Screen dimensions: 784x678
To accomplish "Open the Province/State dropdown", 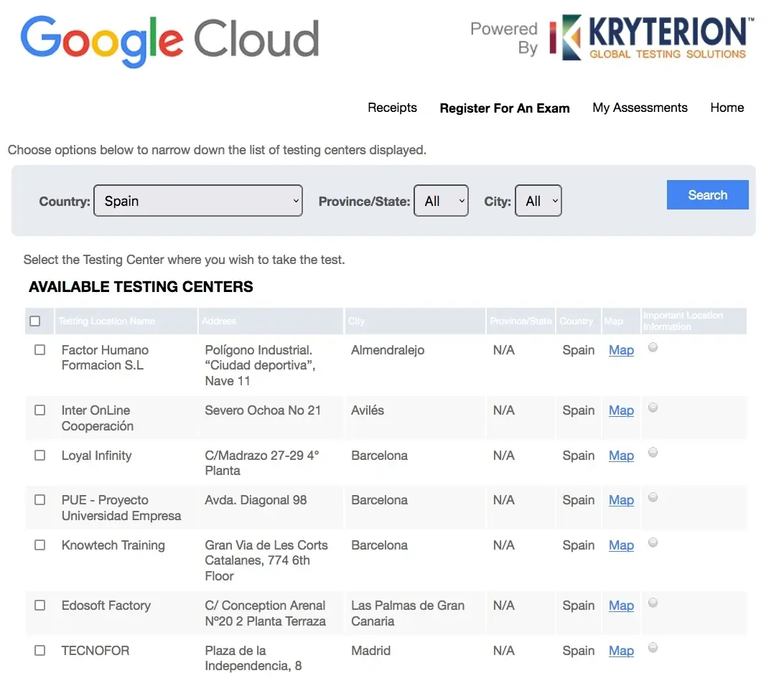I will click(441, 201).
